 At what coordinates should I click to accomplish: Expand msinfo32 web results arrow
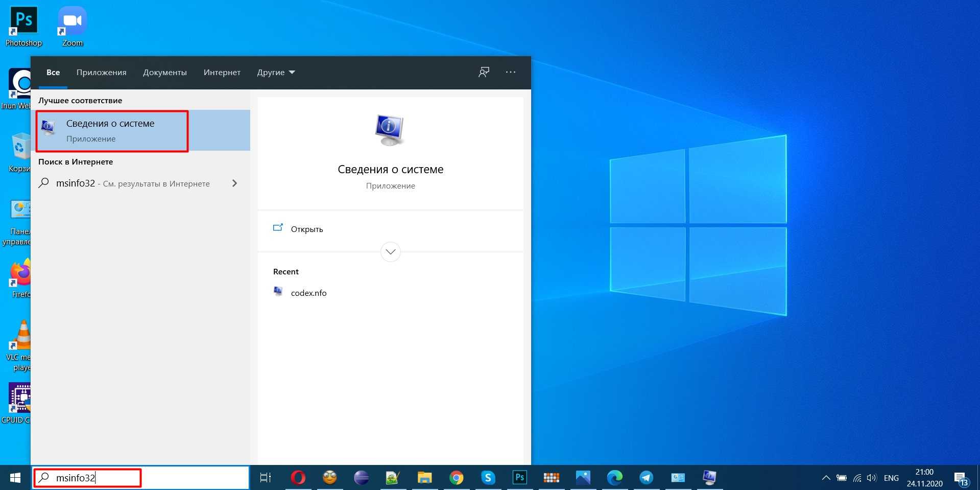pos(234,183)
